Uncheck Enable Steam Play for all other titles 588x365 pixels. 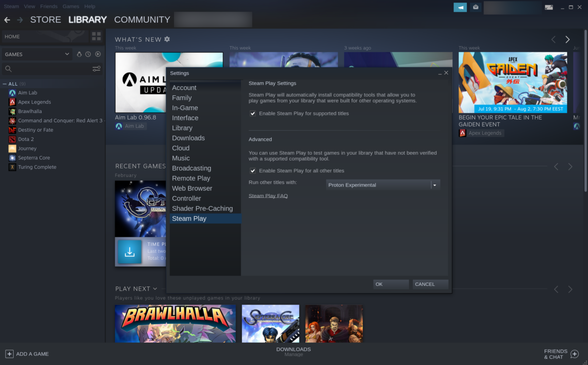(x=252, y=171)
